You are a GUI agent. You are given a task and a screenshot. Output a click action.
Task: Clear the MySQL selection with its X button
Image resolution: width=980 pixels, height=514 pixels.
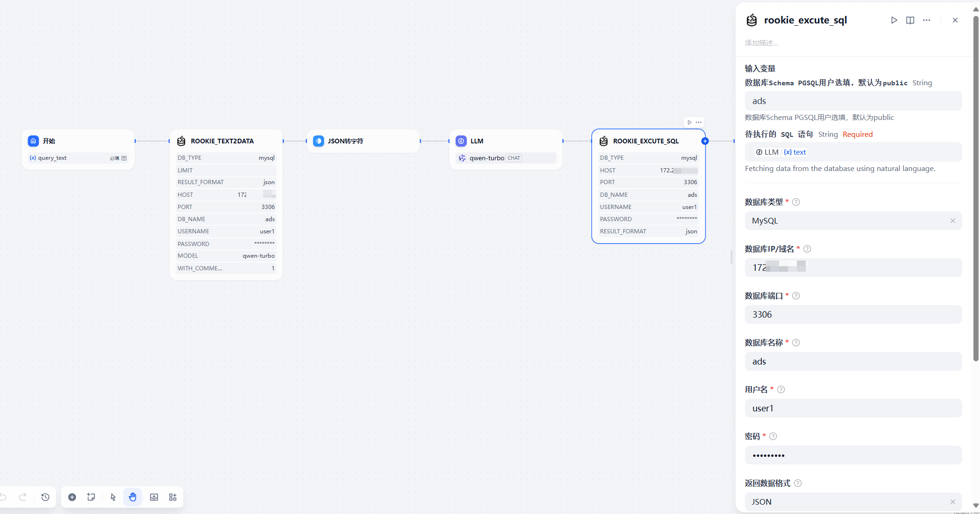coord(953,221)
